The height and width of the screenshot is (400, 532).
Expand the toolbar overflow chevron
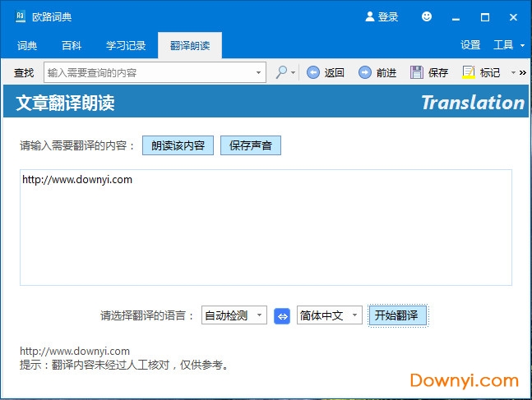tap(523, 72)
